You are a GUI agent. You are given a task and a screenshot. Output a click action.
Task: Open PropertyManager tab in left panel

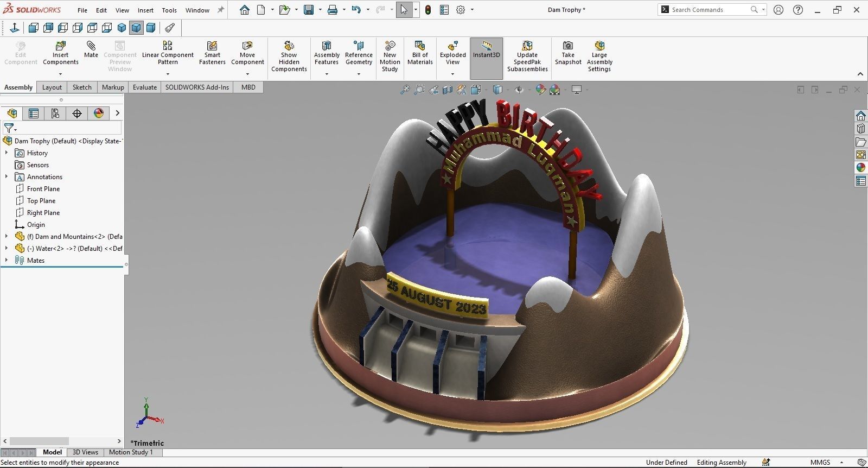tap(34, 113)
